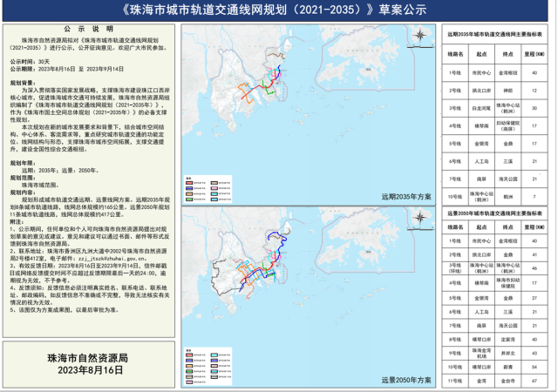Click the 起点 header in the 2035 table
The height and width of the screenshot is (392, 558).
tap(481, 54)
